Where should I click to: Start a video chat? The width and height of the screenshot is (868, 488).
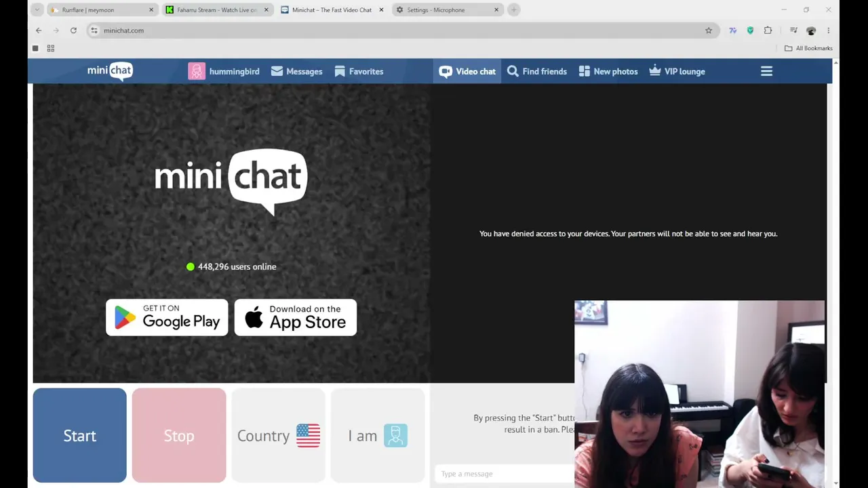tap(79, 435)
